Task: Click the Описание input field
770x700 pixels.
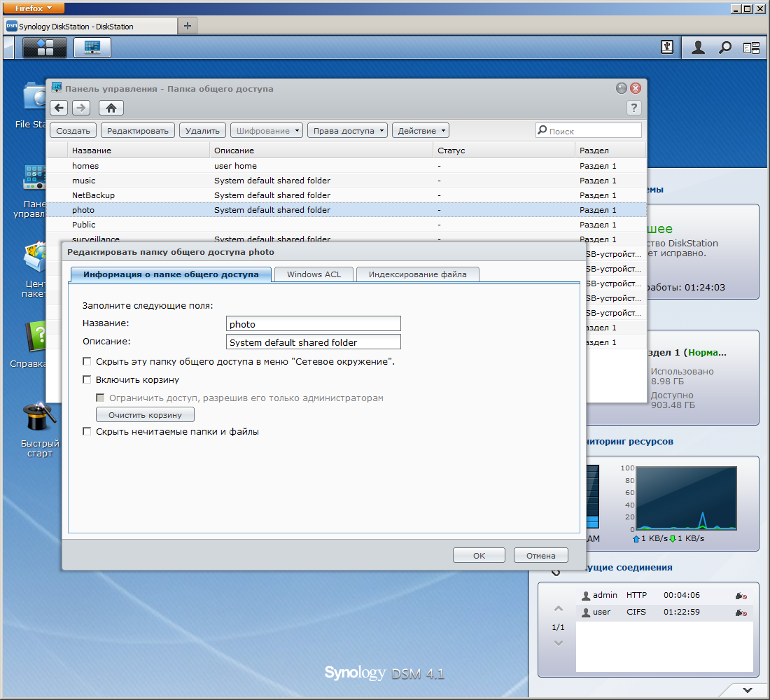Action: (314, 342)
